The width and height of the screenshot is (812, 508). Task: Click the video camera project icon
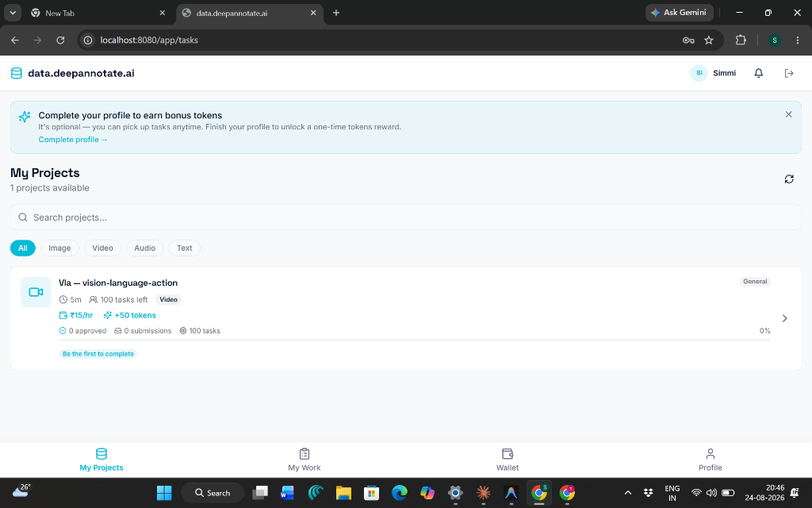click(x=36, y=292)
